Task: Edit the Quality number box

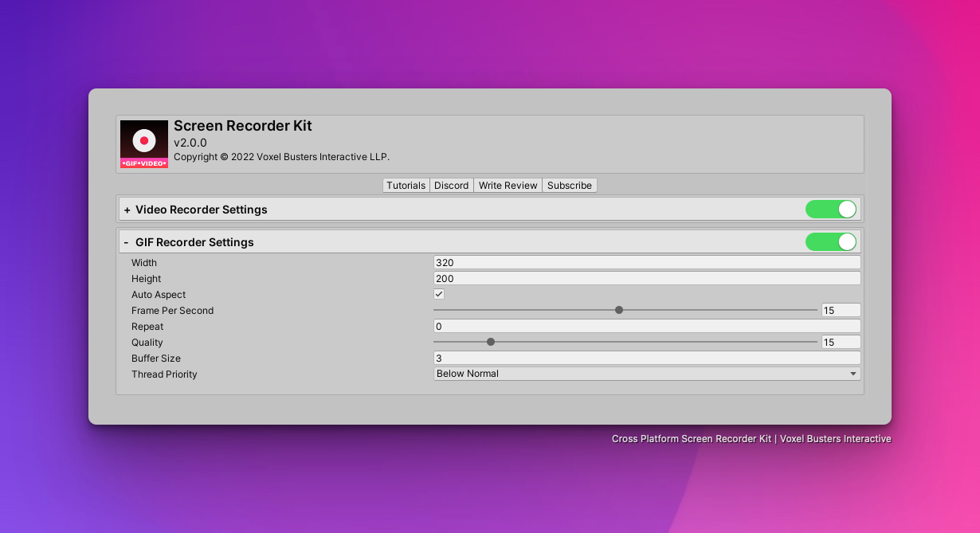Action: point(841,342)
